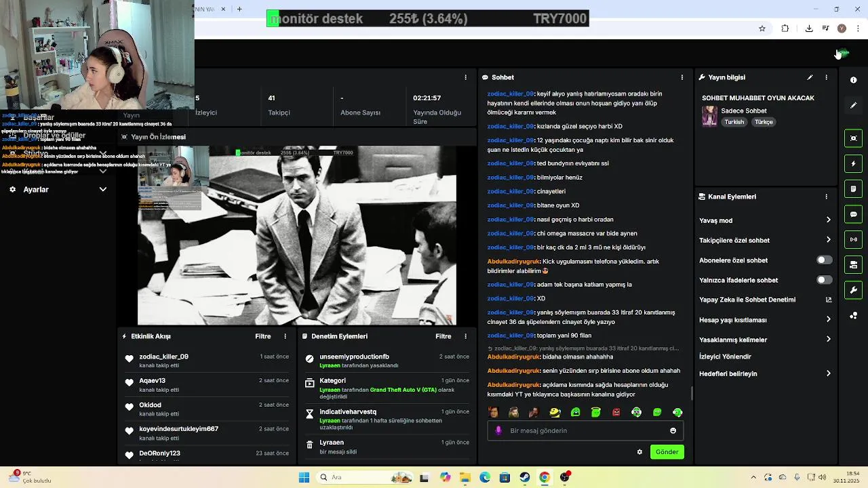Open the Sohbet panel options menu
The width and height of the screenshot is (868, 488).
coord(682,77)
